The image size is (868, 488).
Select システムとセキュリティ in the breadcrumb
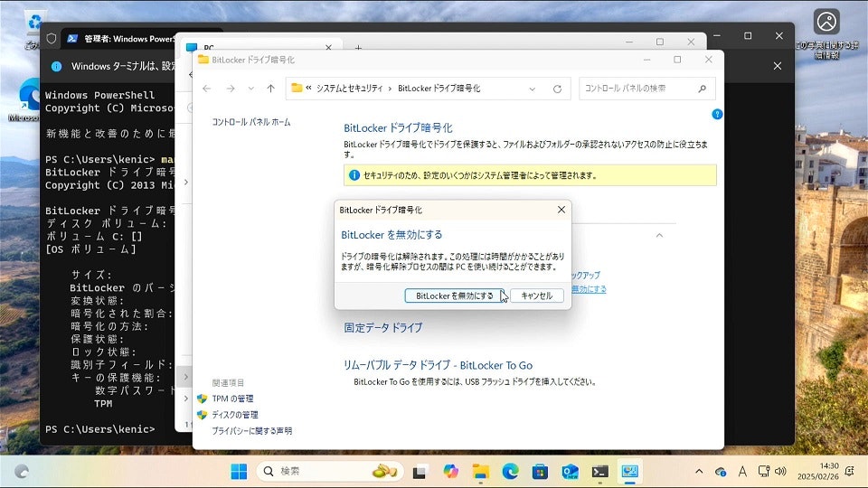click(350, 89)
